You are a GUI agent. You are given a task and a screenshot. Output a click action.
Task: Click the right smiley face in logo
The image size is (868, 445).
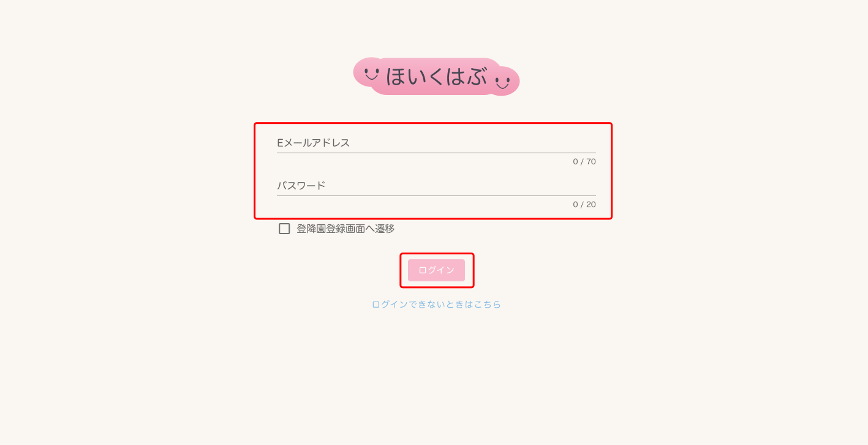[x=503, y=83]
